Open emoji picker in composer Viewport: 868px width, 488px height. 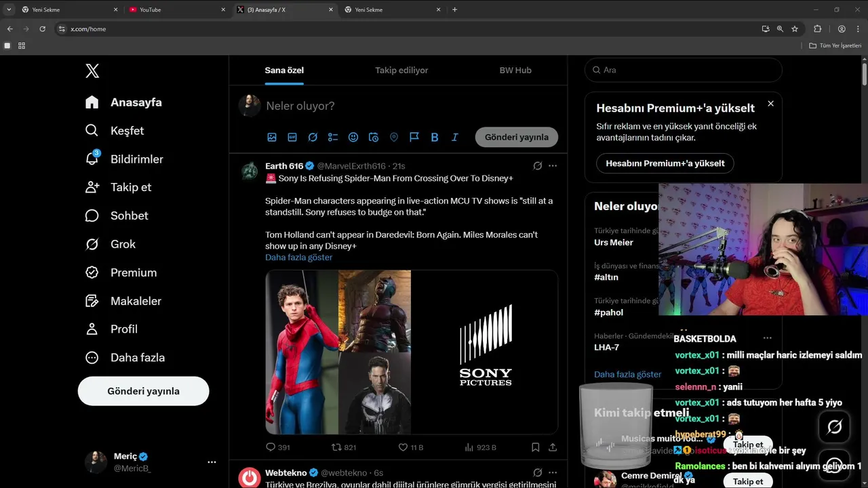[353, 137]
